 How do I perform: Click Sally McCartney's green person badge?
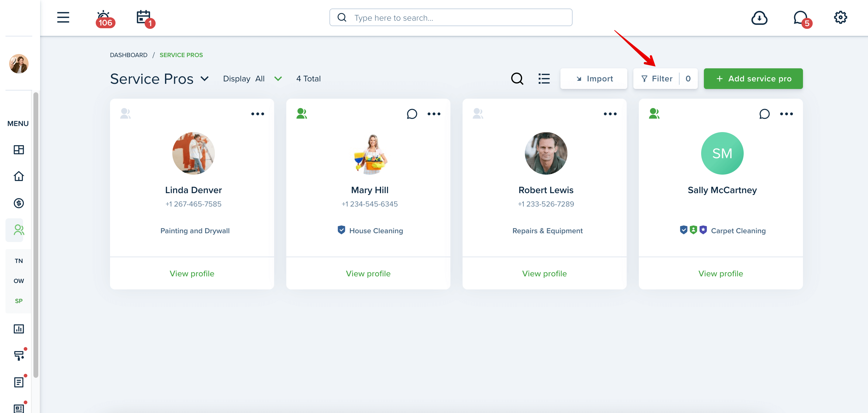pos(693,230)
